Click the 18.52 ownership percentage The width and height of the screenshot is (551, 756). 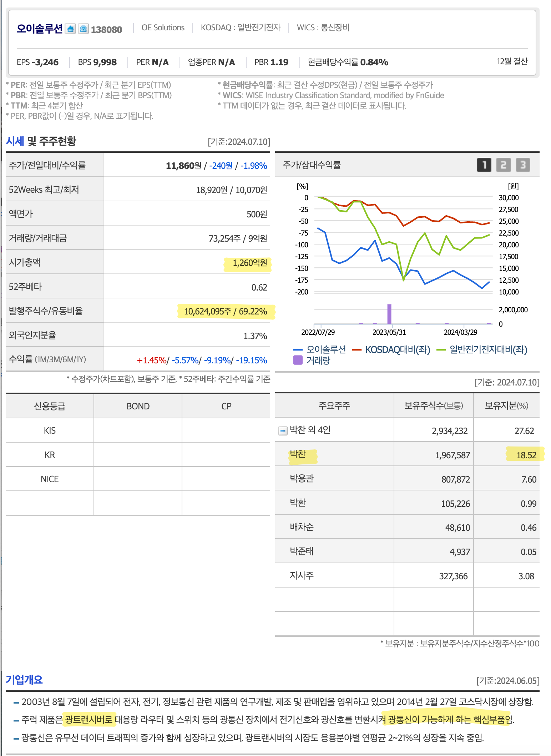526,455
